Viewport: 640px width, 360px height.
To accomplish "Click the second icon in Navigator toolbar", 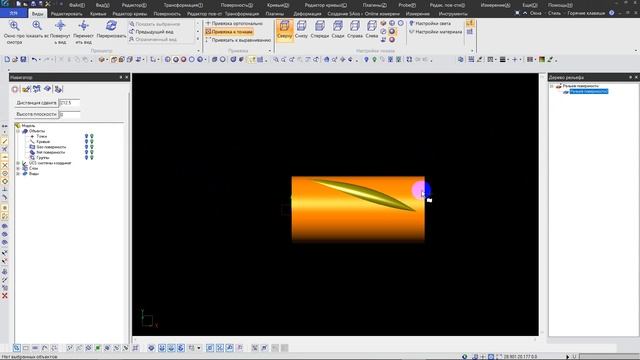I will 26,89.
